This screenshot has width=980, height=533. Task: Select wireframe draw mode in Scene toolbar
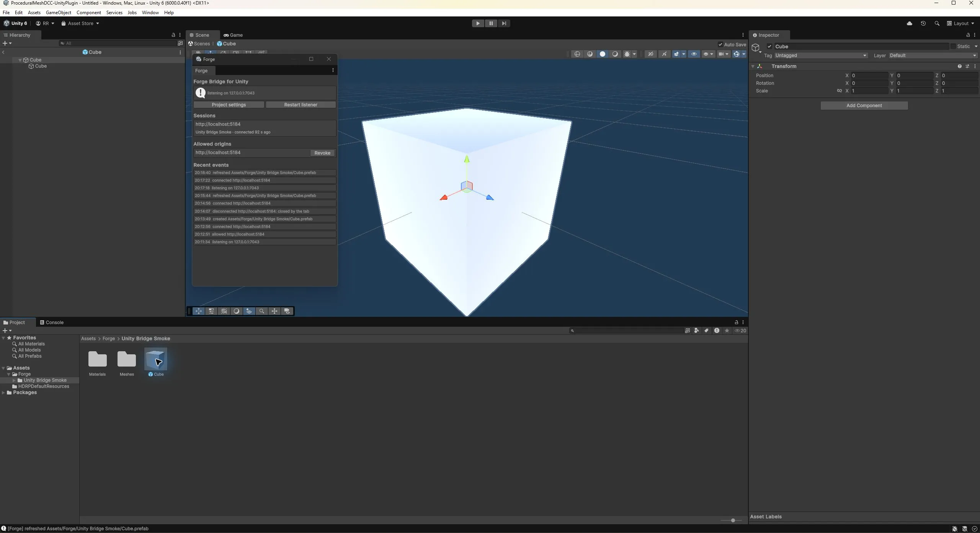(577, 54)
